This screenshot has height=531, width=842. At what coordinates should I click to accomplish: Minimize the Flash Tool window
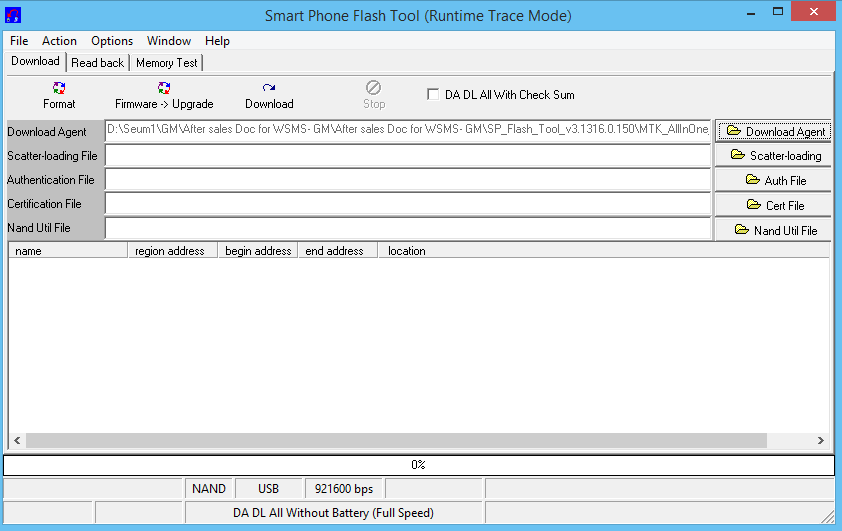point(751,13)
